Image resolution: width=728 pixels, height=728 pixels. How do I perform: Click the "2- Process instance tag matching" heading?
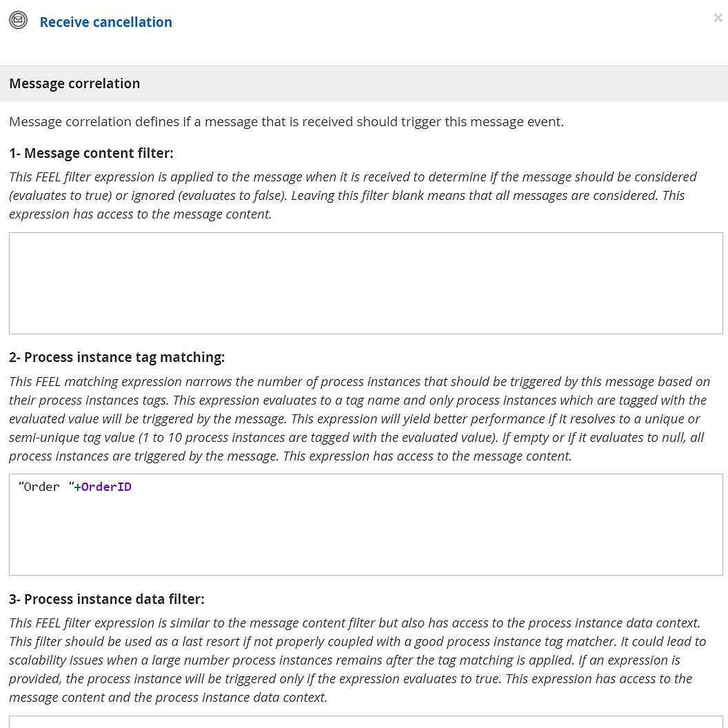(x=117, y=357)
